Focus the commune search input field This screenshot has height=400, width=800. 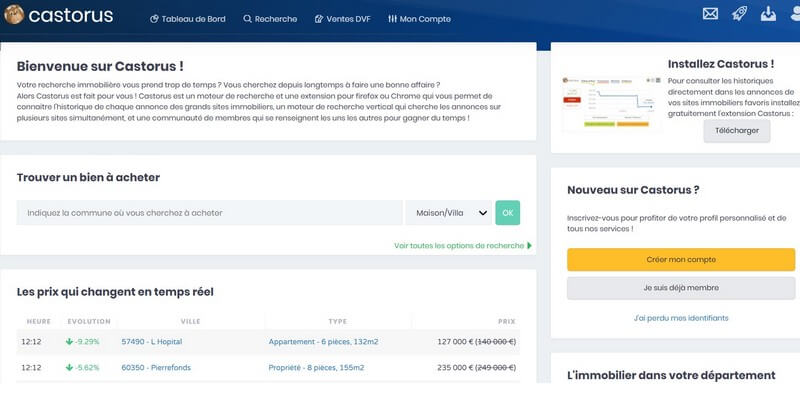coord(210,213)
